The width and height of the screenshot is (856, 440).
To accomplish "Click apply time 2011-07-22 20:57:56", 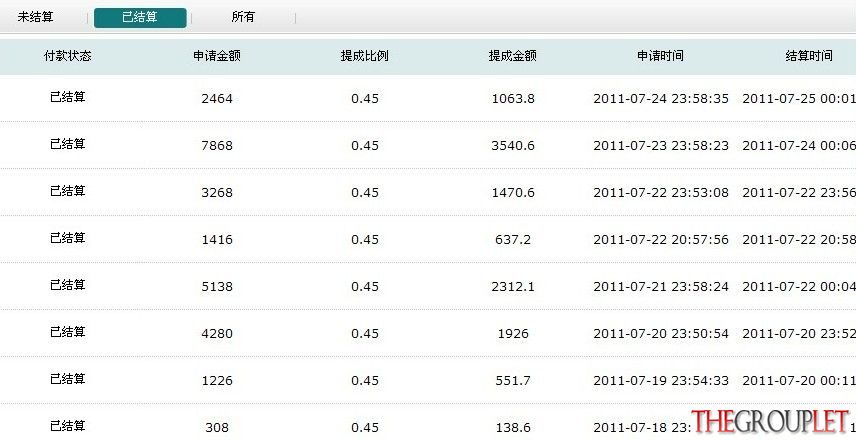I will [661, 240].
